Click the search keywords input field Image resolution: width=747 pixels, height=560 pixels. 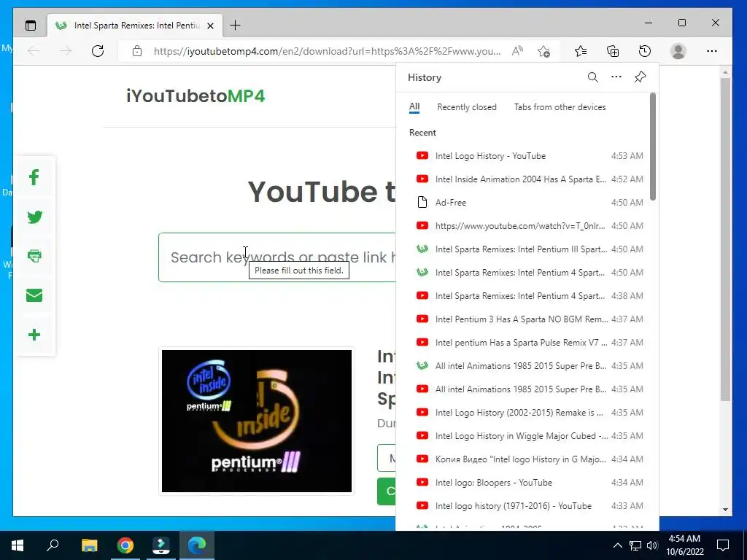click(x=277, y=257)
